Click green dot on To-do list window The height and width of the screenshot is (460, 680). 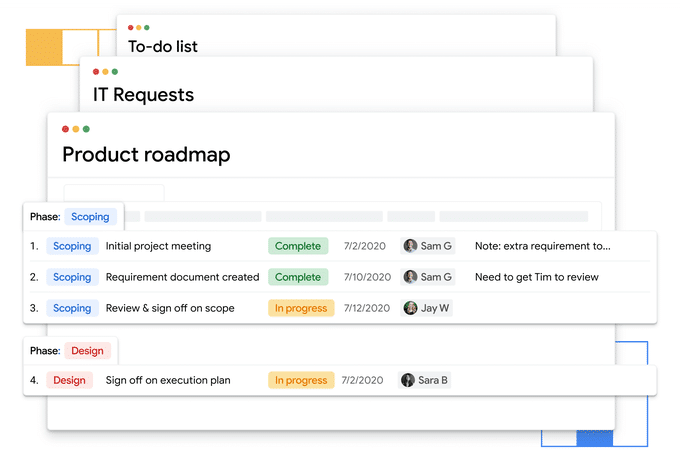coord(147,27)
